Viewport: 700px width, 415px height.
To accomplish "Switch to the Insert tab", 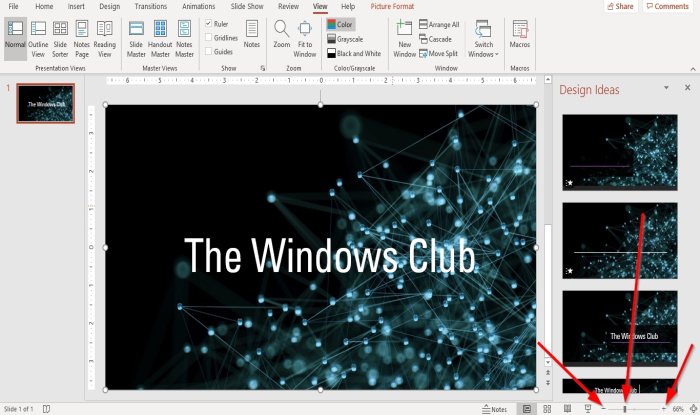I will pos(76,6).
